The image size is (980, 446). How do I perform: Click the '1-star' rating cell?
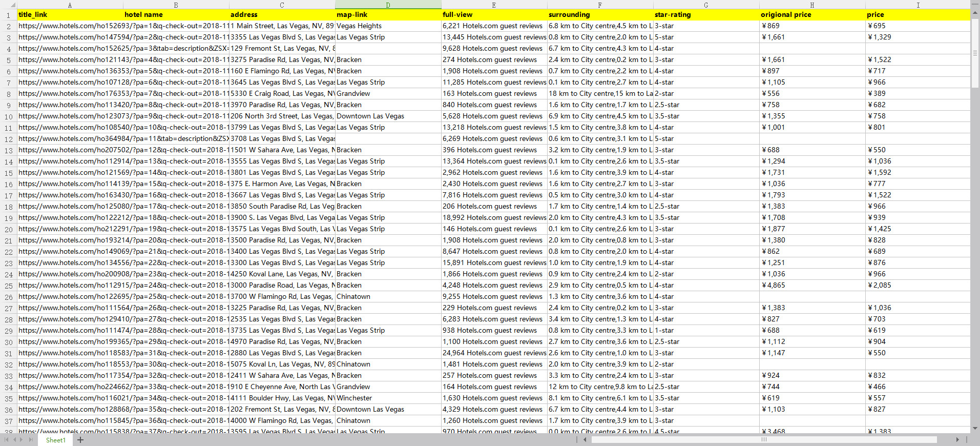[706, 331]
